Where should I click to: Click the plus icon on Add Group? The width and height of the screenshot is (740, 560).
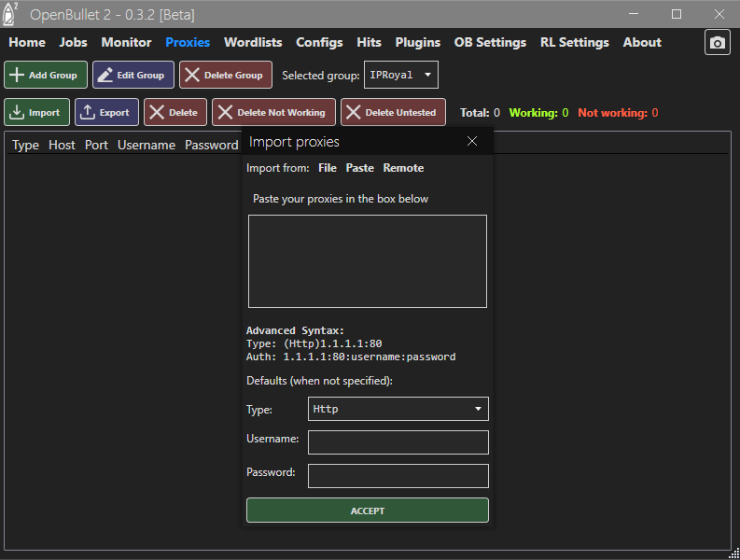17,76
